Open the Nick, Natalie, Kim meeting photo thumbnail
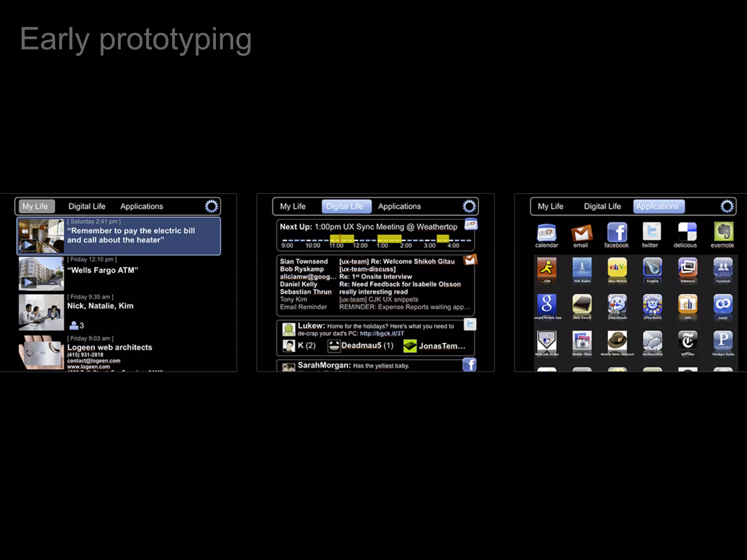747x560 pixels. coord(41,312)
